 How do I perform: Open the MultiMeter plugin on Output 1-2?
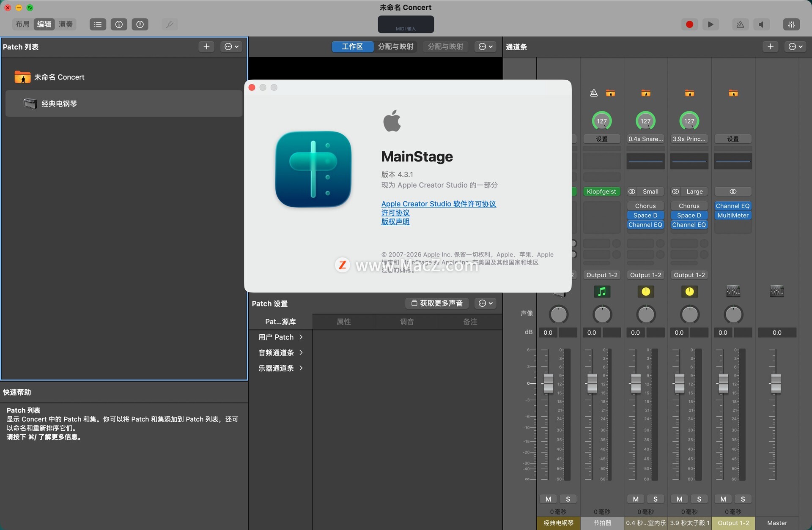tap(733, 216)
